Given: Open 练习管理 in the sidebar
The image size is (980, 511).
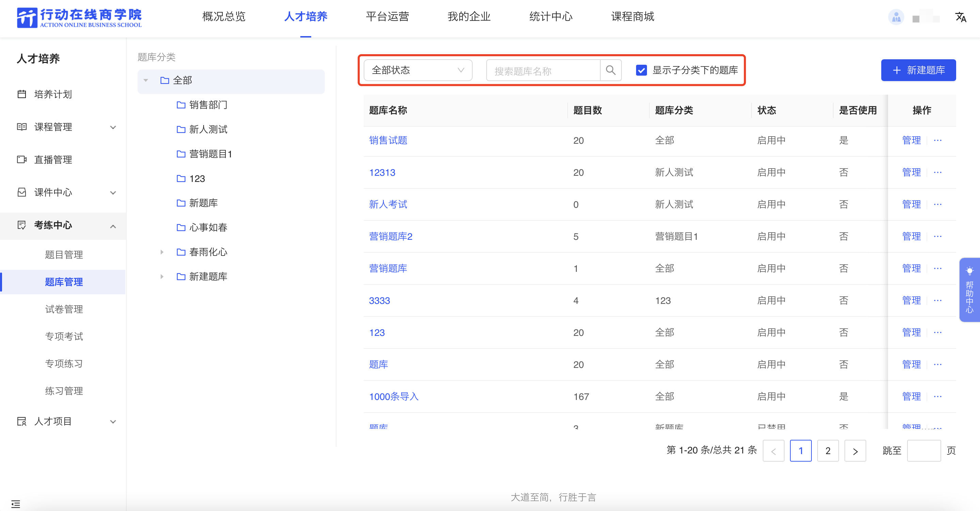Looking at the screenshot, I should 64,391.
